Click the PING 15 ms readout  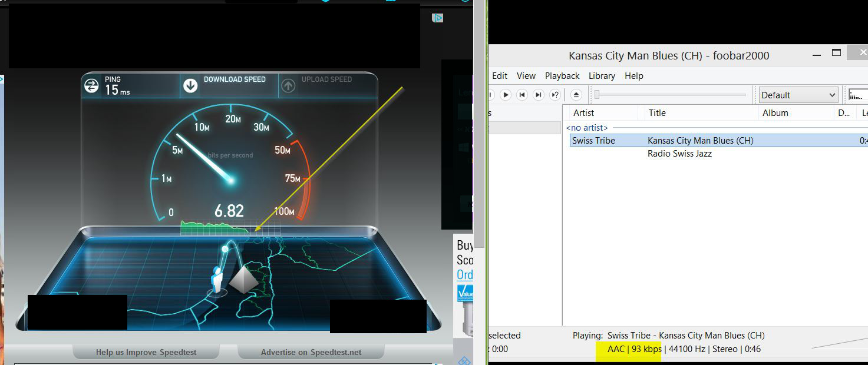[x=118, y=87]
